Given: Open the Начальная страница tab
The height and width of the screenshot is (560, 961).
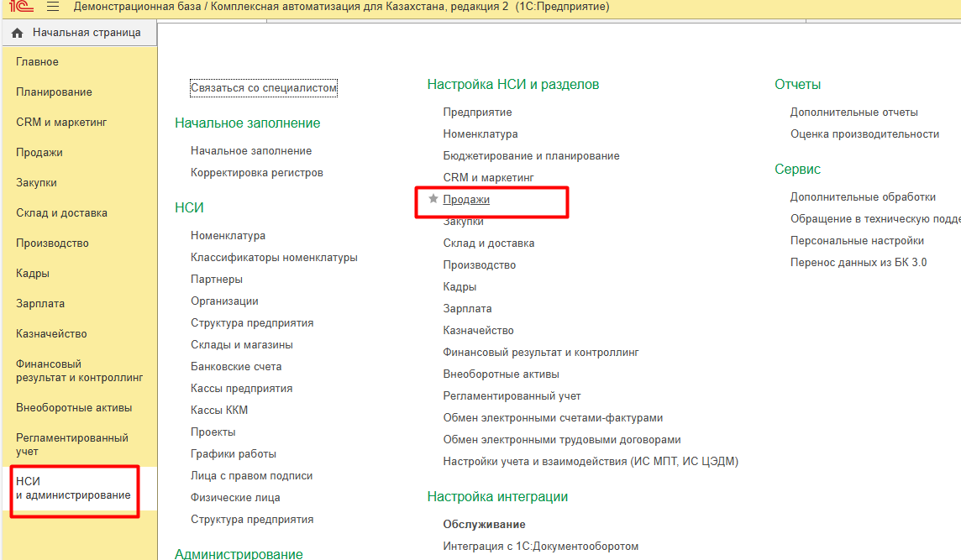Looking at the screenshot, I should click(x=86, y=33).
